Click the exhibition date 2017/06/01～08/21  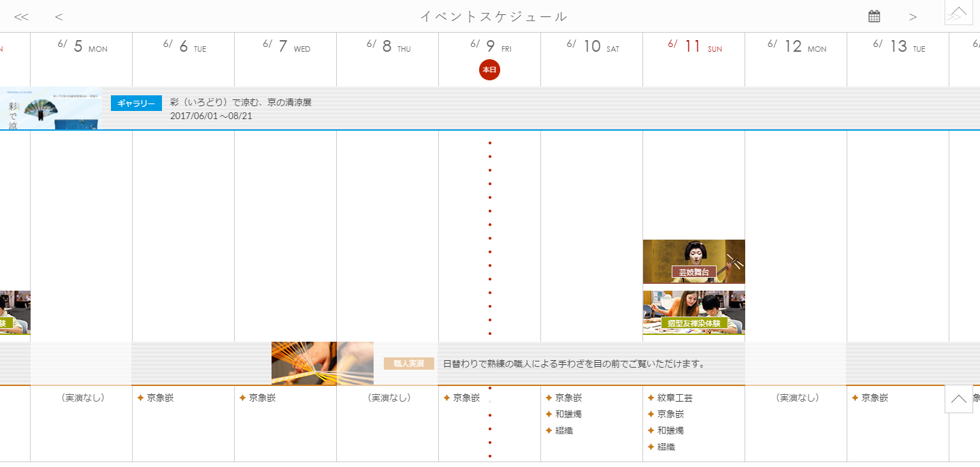[x=211, y=116]
